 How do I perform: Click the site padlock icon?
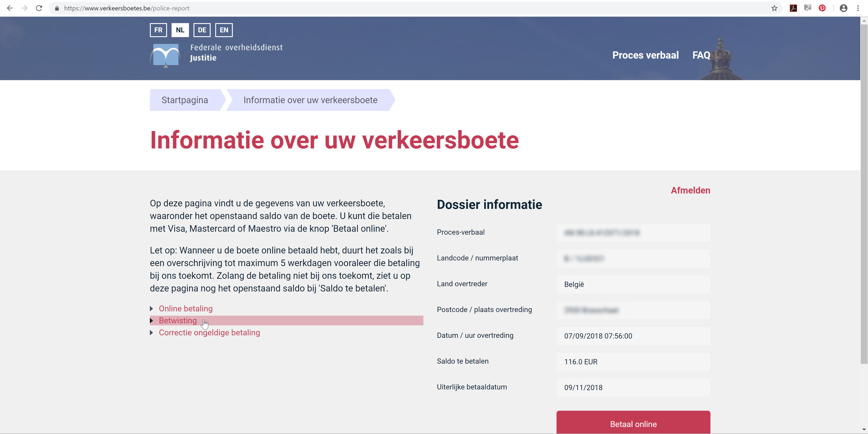pos(57,8)
